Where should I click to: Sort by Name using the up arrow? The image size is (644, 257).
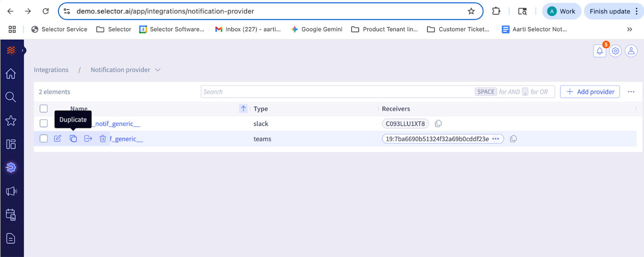pyautogui.click(x=243, y=109)
